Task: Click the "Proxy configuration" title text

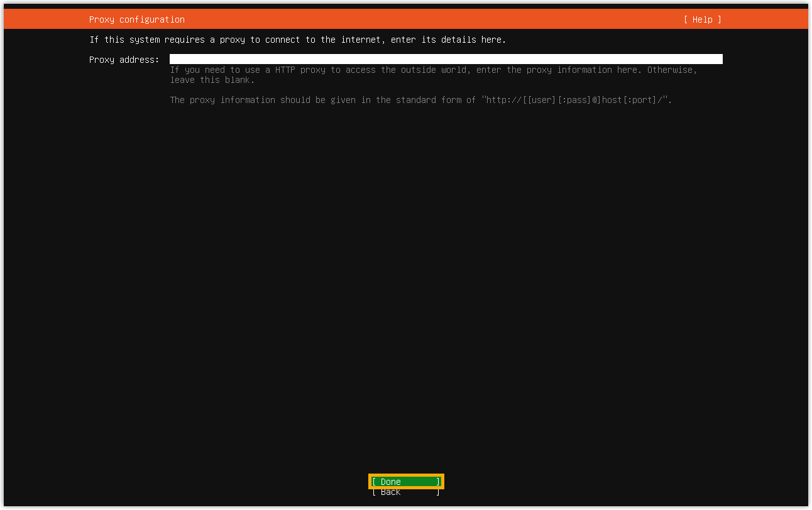Action: (x=136, y=19)
